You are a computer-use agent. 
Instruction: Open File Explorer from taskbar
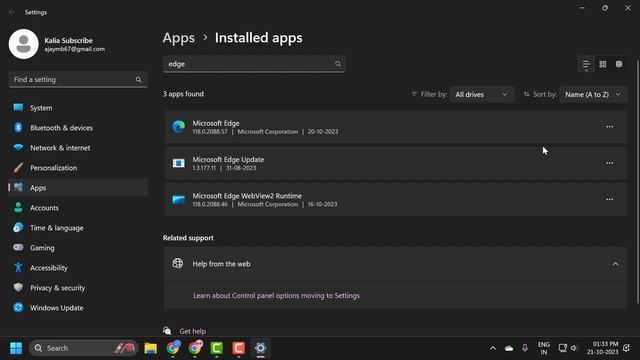151,348
